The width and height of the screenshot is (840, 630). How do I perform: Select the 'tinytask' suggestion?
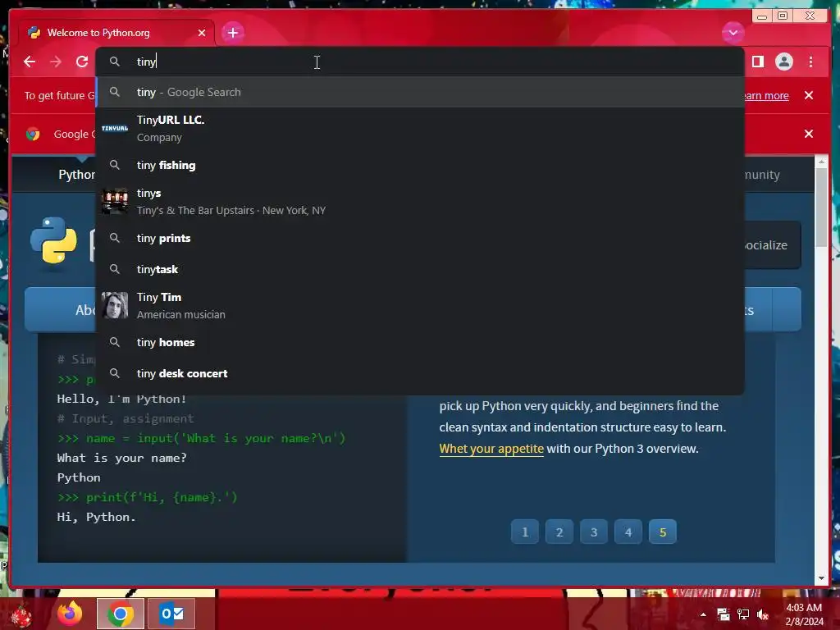click(x=420, y=269)
